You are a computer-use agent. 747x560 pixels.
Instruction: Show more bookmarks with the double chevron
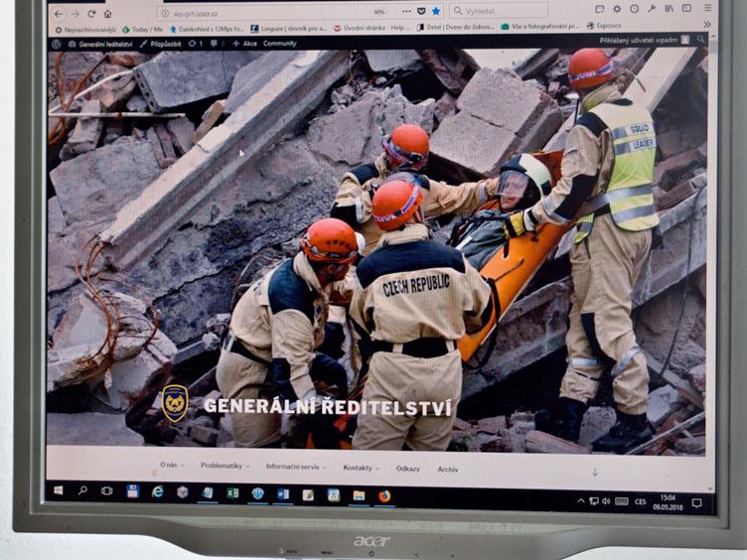pos(707,24)
